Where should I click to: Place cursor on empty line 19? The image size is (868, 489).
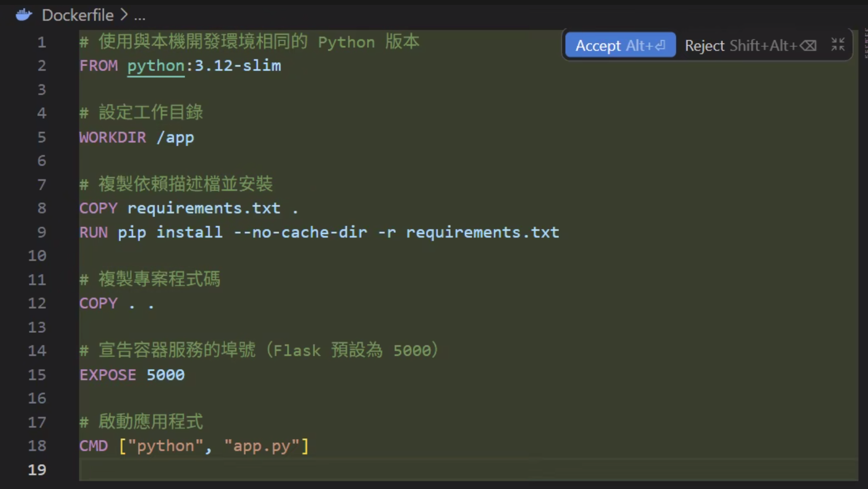468,470
